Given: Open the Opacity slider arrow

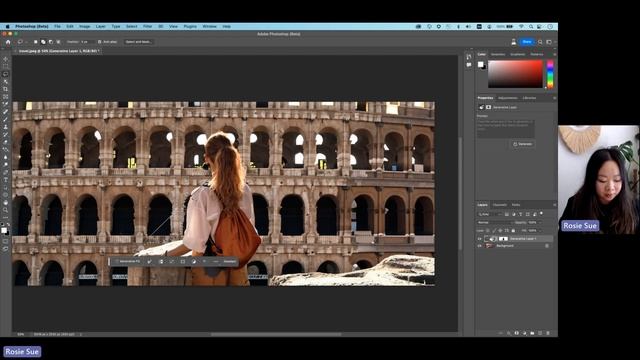Looking at the screenshot, I should [540, 222].
